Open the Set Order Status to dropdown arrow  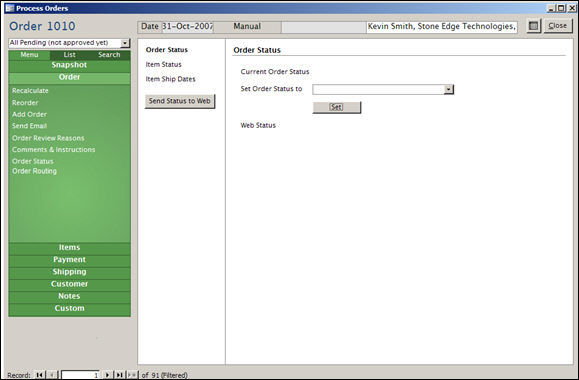(x=449, y=89)
